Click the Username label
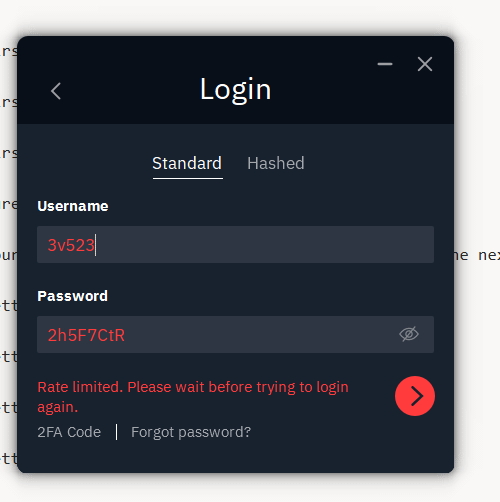Image resolution: width=500 pixels, height=502 pixels. coord(73,206)
